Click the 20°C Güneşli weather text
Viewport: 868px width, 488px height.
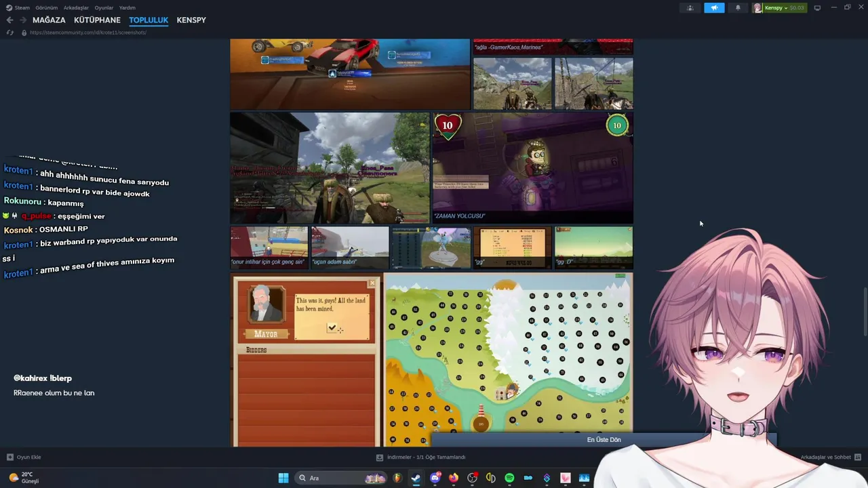(x=30, y=478)
